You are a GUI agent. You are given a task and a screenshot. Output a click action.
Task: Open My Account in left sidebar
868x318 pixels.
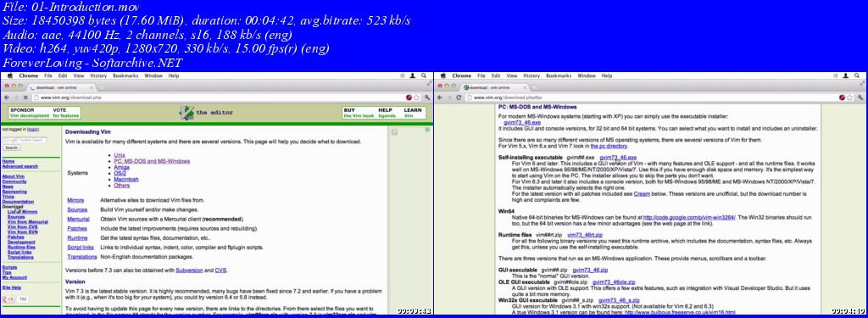point(14,277)
